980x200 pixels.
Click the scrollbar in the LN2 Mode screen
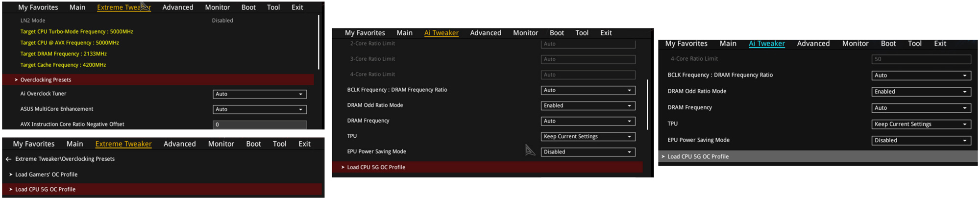pyautogui.click(x=319, y=42)
